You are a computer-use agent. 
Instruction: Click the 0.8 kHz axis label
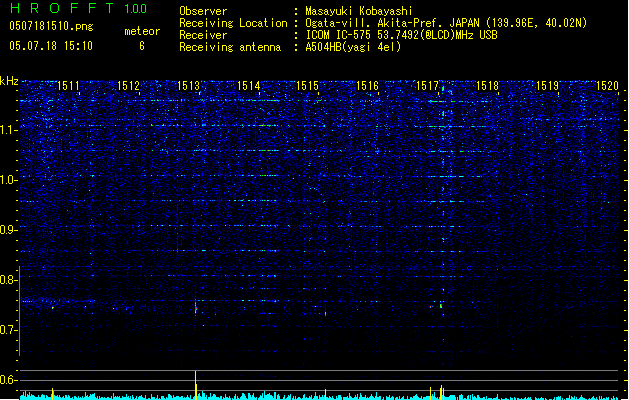[9, 280]
